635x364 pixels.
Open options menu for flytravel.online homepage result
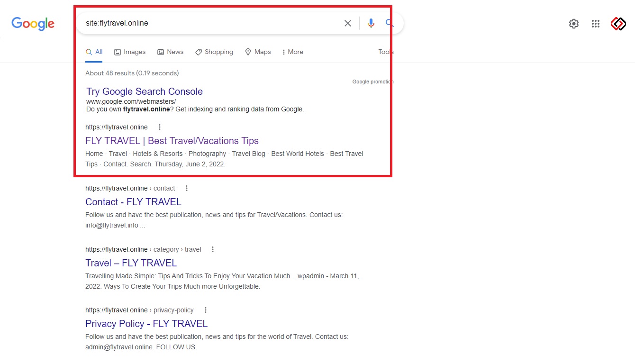pos(160,127)
